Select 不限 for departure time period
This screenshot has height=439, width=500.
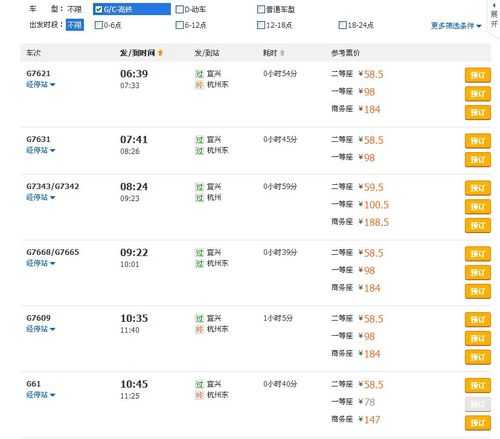[75, 25]
